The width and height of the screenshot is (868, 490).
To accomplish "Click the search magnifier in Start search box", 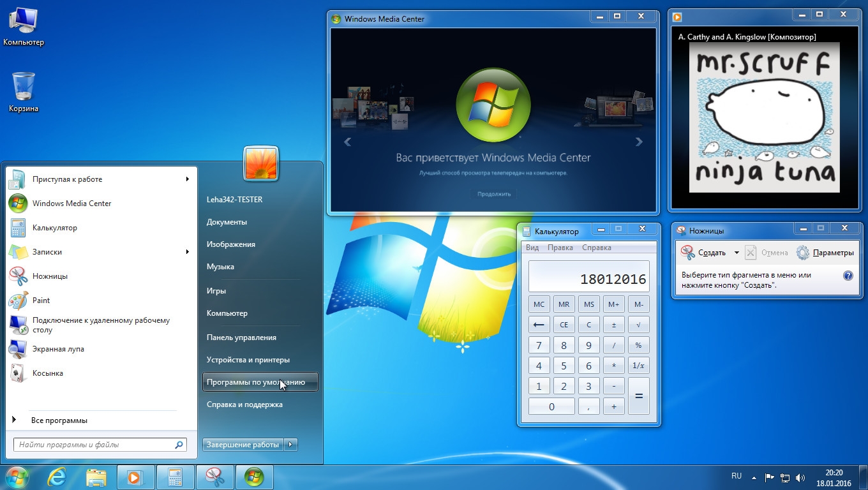I will click(179, 445).
